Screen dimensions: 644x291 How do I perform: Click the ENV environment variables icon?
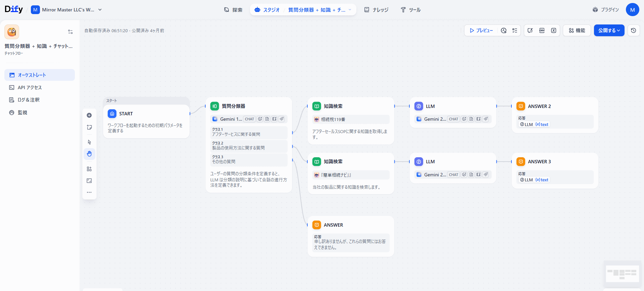tap(542, 31)
